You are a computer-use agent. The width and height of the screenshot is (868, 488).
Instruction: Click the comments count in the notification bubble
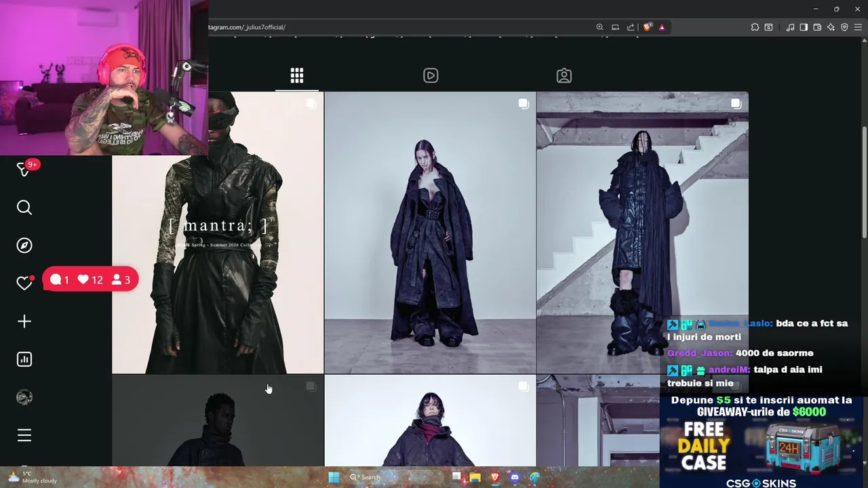60,279
